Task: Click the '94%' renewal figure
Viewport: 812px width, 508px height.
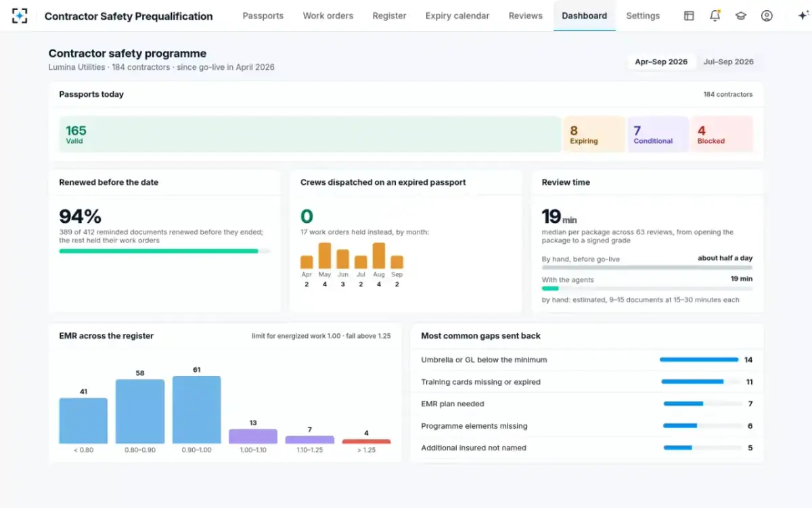Action: tap(81, 217)
